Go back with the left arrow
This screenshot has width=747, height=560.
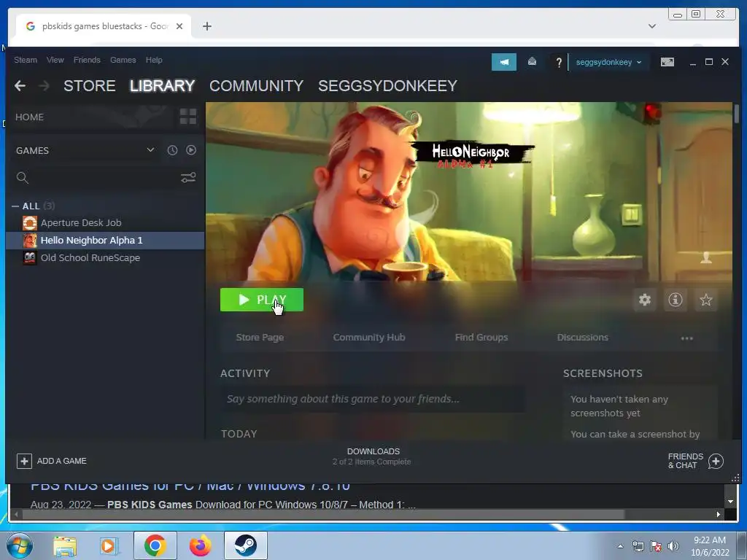20,86
